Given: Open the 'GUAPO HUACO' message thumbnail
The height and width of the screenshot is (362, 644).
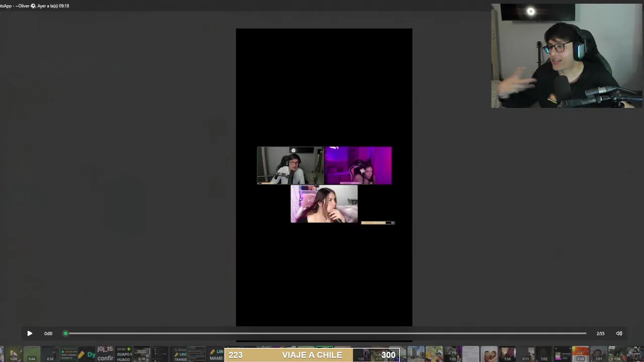Looking at the screenshot, I should (x=124, y=354).
